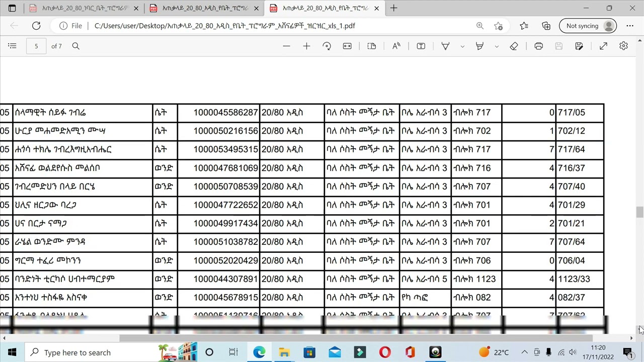644x362 pixels.
Task: Click the Save as icon
Action: pos(579,46)
